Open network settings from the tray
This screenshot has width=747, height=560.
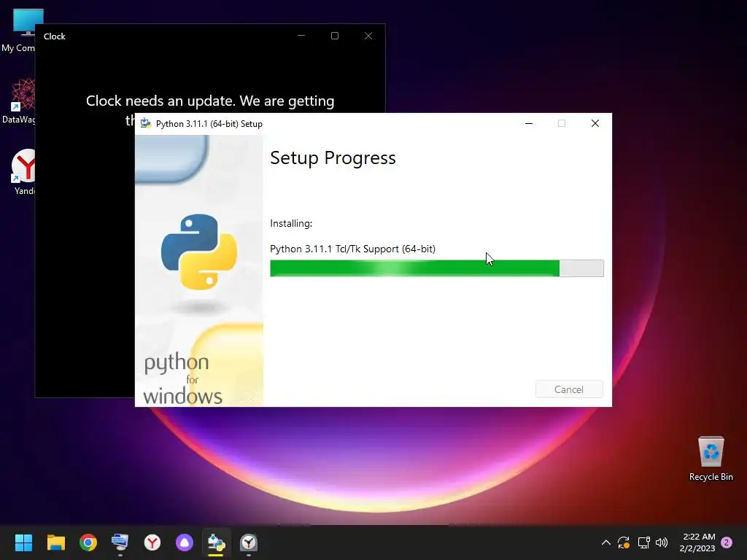point(643,542)
